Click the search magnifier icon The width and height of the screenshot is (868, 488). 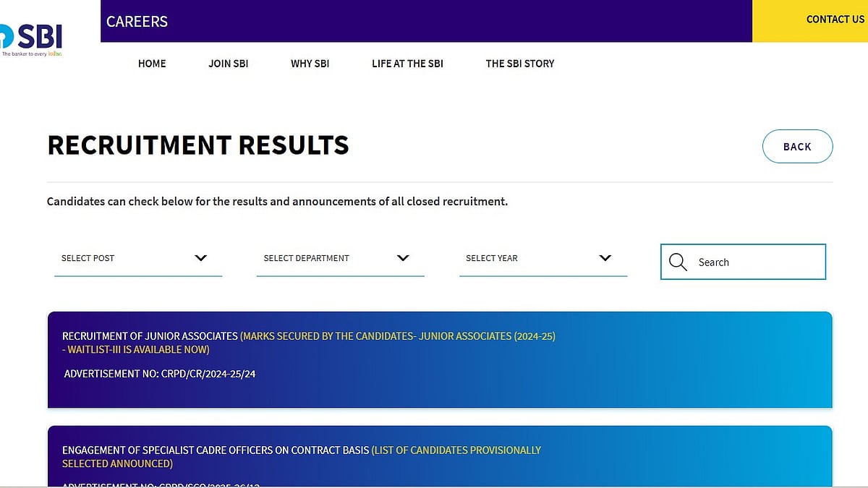677,262
